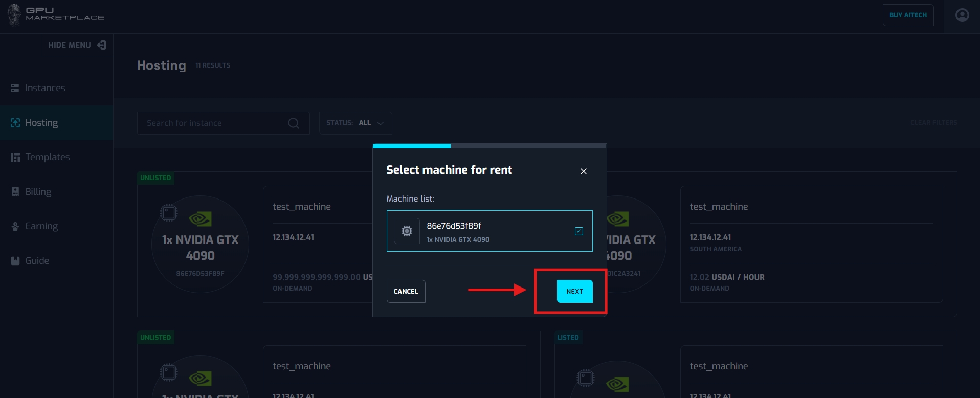Open the Hosting menu item
Viewport: 980px width, 398px height.
[x=41, y=123]
